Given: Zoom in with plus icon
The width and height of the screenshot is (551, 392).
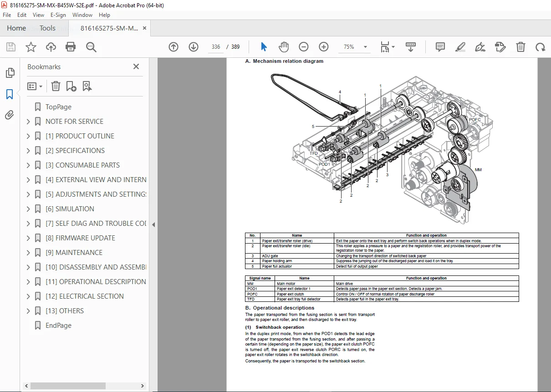Looking at the screenshot, I should click(324, 47).
